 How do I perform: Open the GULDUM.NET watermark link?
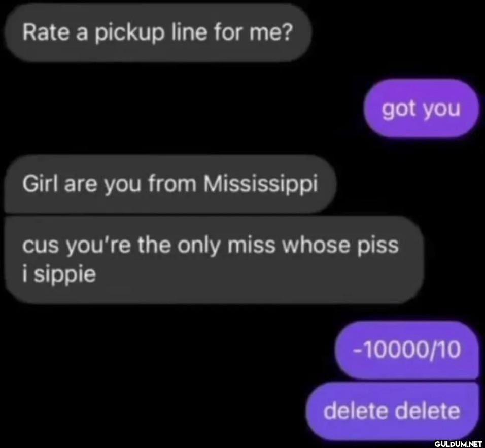point(458,443)
